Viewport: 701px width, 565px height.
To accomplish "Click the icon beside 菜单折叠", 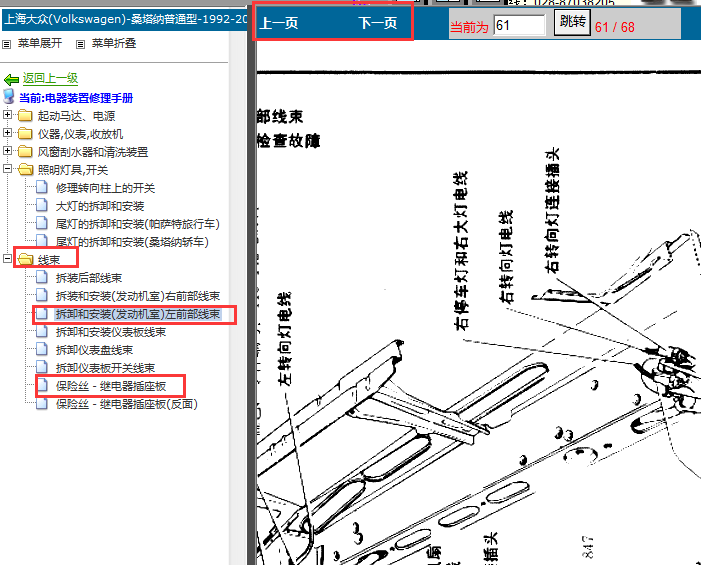I will pyautogui.click(x=80, y=44).
